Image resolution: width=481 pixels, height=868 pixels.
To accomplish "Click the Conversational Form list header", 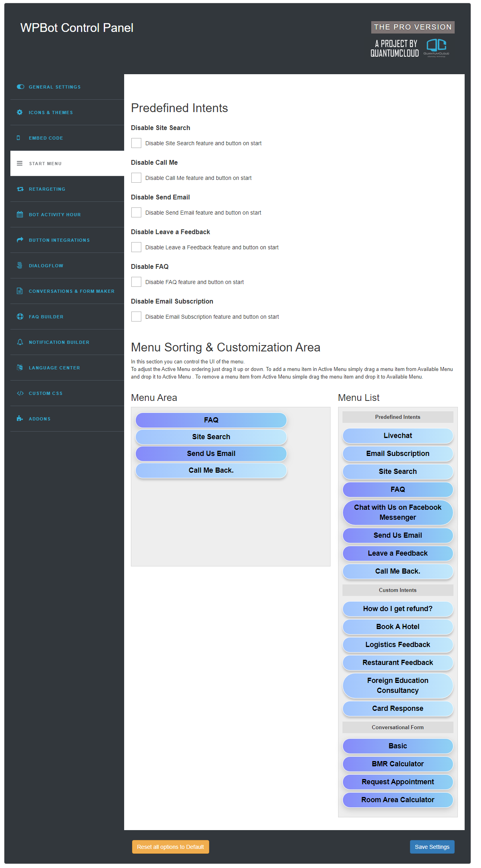I will (398, 727).
